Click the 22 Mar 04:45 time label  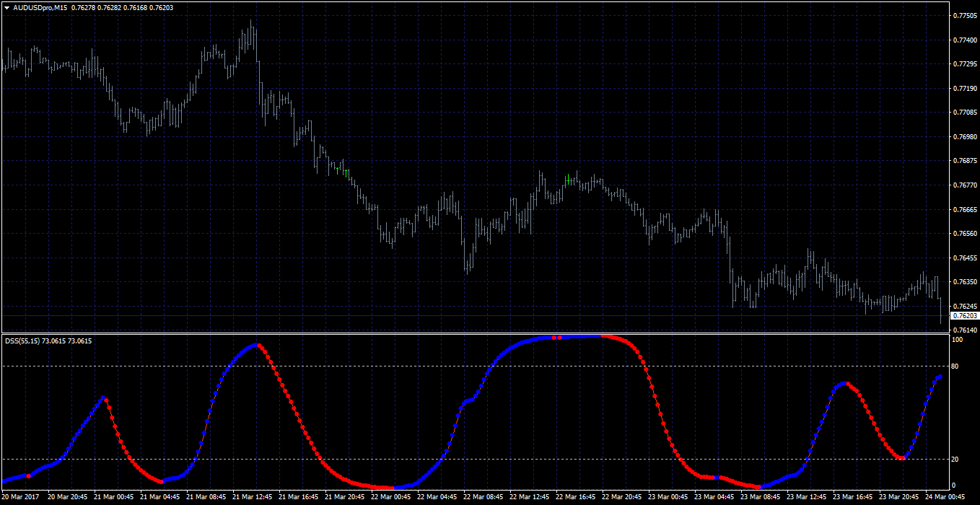click(x=437, y=497)
